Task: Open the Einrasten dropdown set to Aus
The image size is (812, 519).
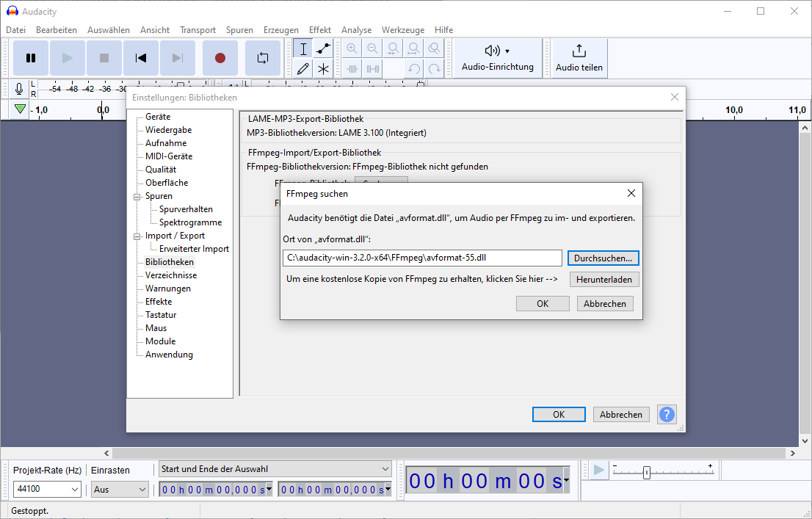Action: [119, 488]
